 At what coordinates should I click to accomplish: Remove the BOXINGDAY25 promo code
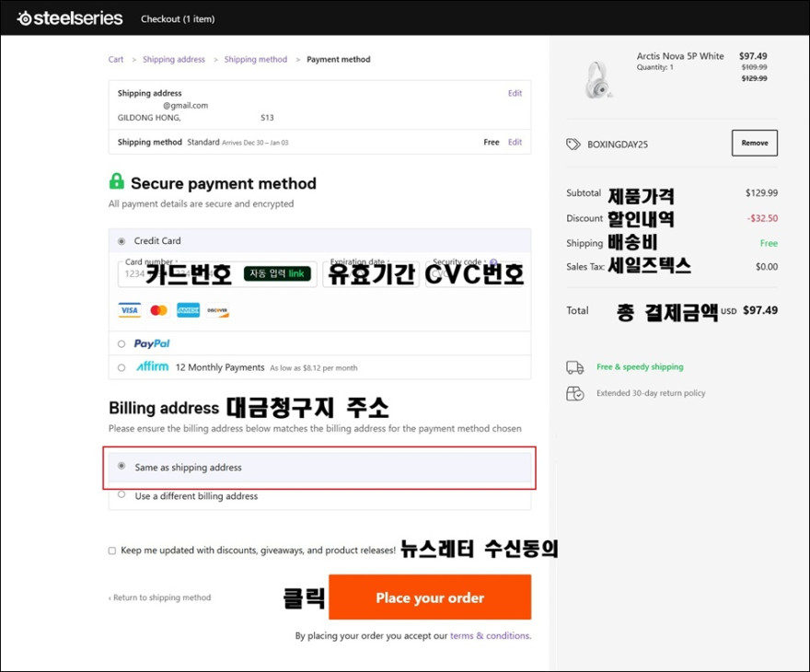[754, 143]
